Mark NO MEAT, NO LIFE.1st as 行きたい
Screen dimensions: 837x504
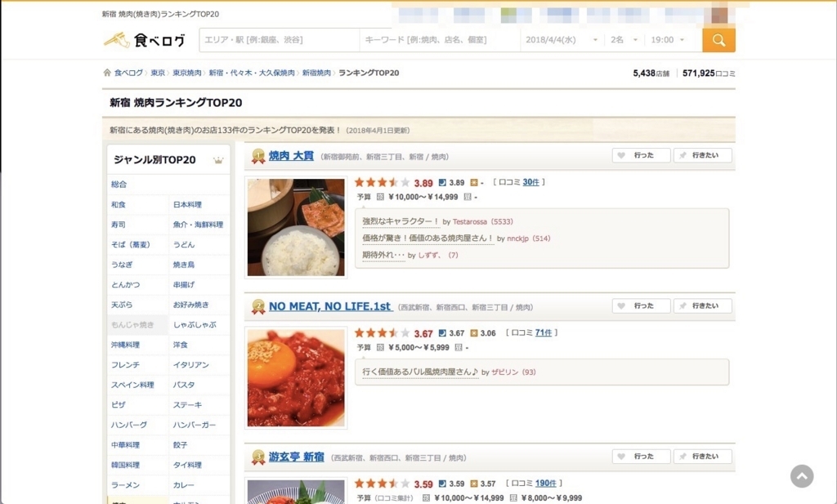coord(702,306)
